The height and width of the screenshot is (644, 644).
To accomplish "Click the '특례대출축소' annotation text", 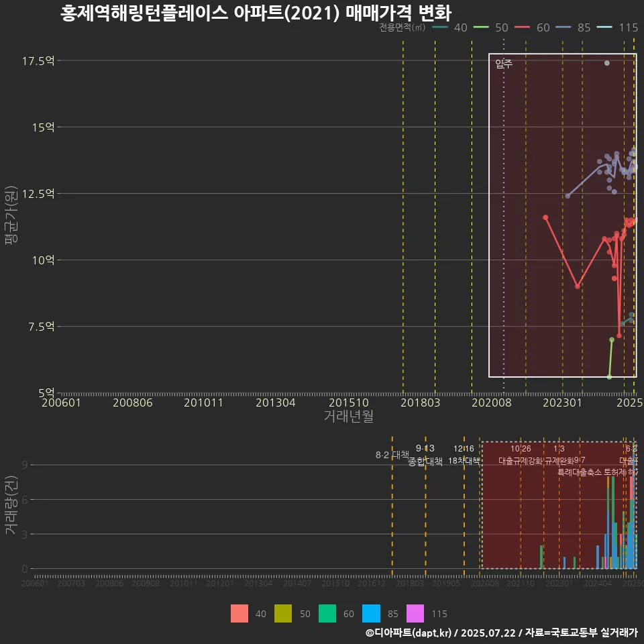I will tap(580, 472).
